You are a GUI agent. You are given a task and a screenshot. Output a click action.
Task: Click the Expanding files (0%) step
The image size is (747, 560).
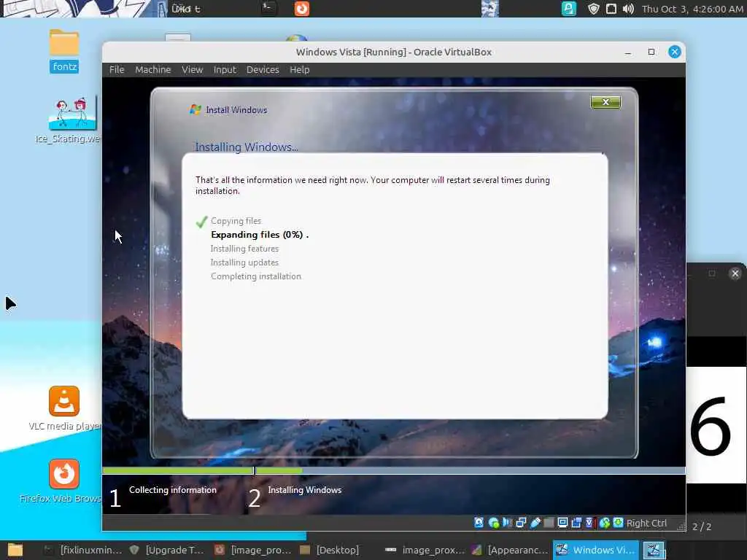coord(260,235)
